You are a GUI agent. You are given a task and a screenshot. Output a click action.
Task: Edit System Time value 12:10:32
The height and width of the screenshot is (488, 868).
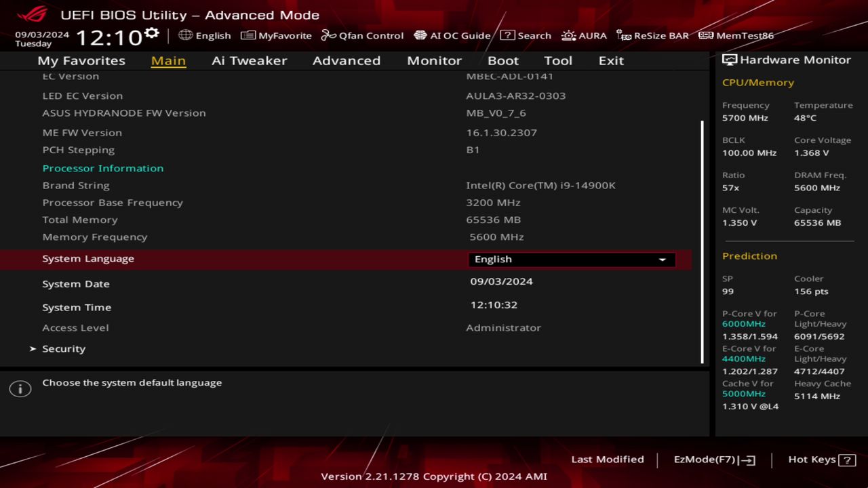pos(494,305)
